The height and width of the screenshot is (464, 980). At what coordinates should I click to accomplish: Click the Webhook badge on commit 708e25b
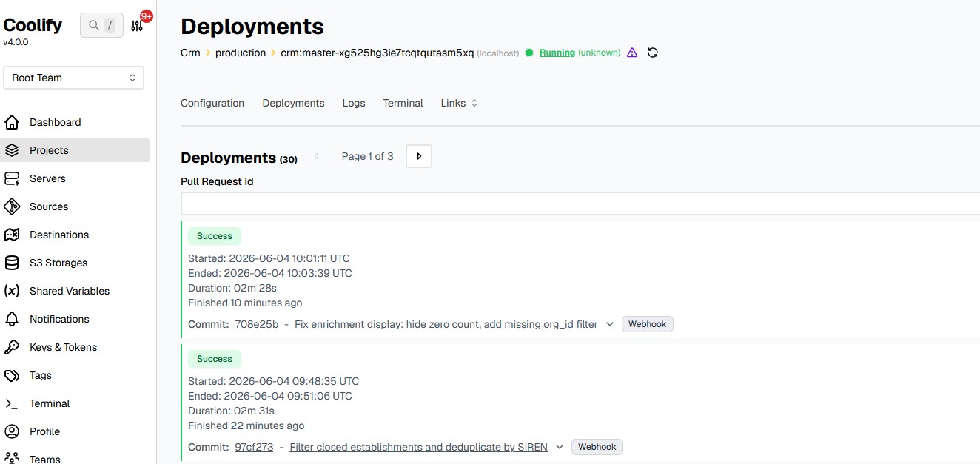(648, 324)
